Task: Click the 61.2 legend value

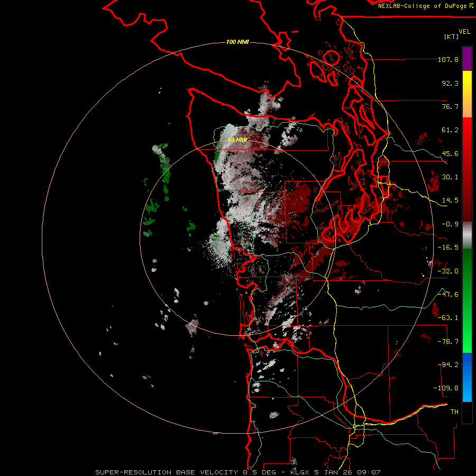Action: 450,130
